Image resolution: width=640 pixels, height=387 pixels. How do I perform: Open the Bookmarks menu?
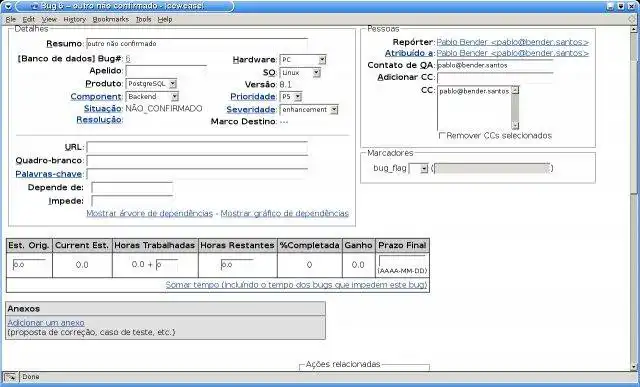(111, 19)
